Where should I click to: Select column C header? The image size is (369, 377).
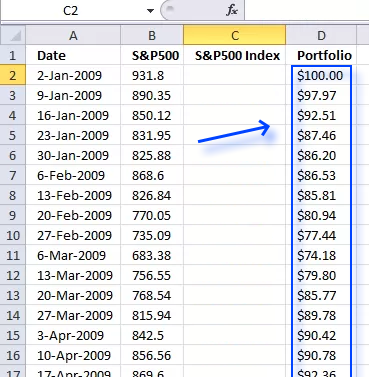[x=235, y=35]
